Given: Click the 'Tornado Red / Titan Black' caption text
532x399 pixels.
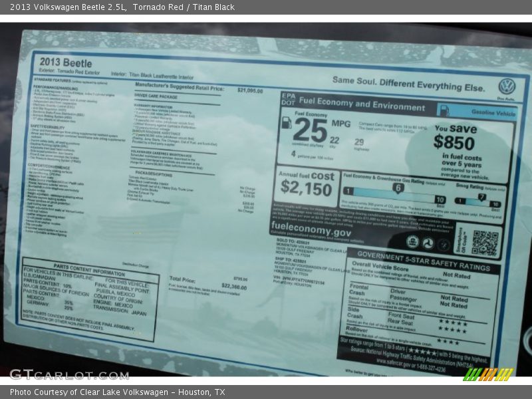Looking at the screenshot, I should click(x=184, y=7).
